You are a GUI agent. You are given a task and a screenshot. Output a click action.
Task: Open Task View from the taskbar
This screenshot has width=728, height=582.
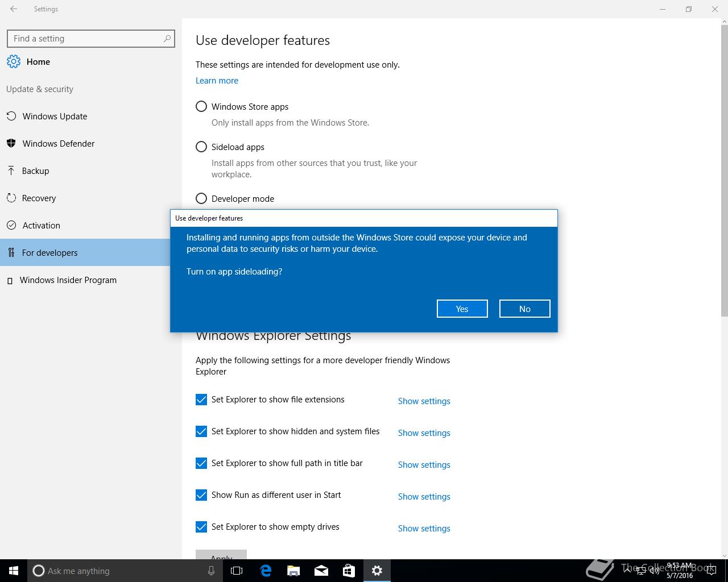237,571
